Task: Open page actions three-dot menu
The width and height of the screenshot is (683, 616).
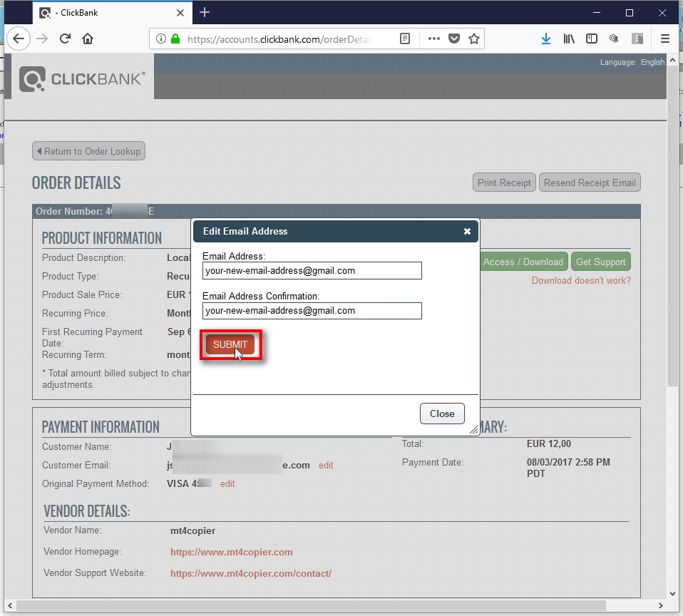Action: (434, 38)
